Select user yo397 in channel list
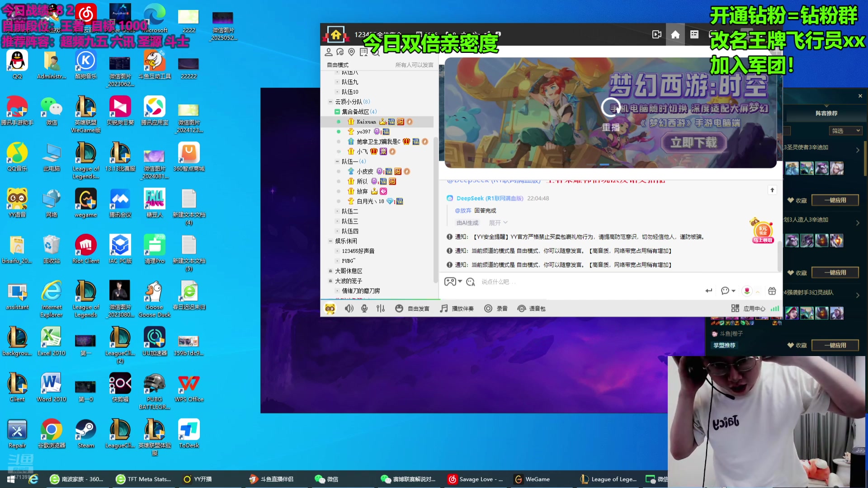 [363, 131]
